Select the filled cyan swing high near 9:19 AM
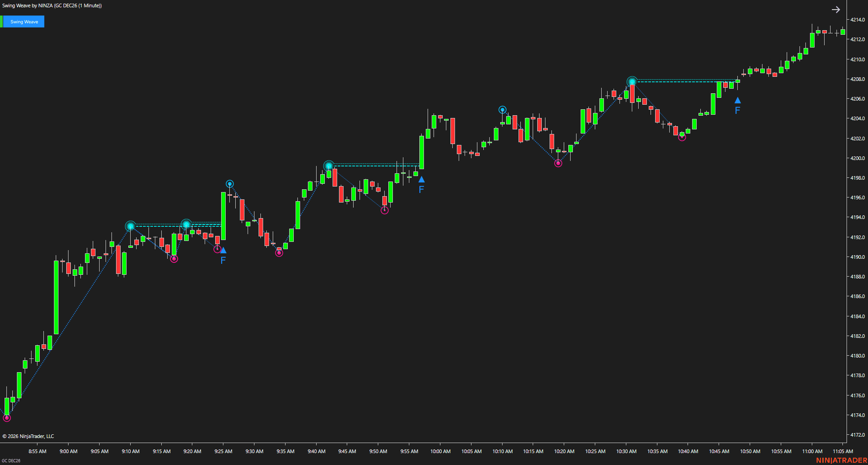Viewport: 868px width, 465px height. (186, 224)
